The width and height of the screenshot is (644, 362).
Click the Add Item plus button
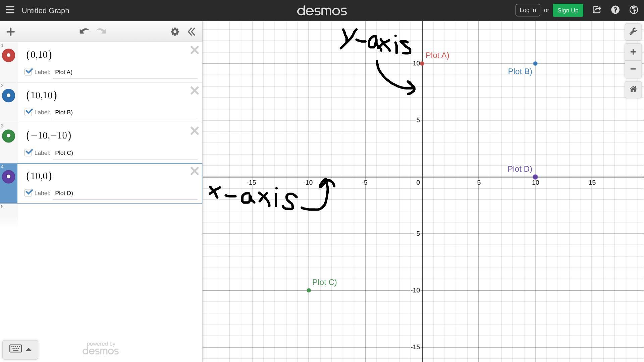tap(10, 32)
